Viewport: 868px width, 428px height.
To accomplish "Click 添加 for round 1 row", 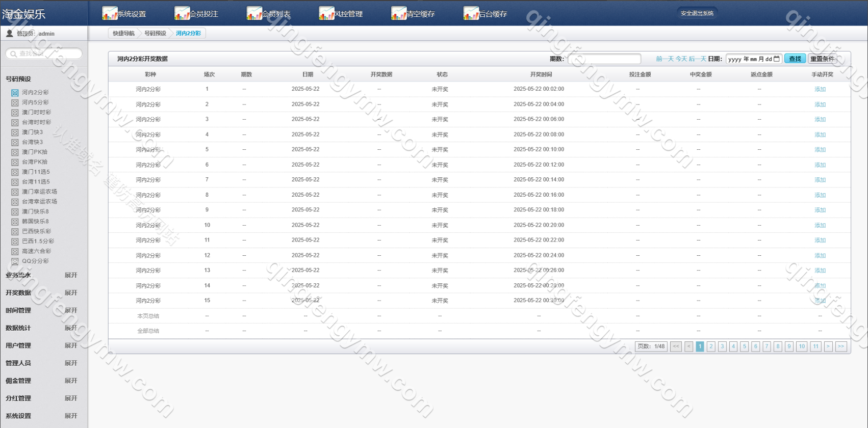I will (x=820, y=89).
